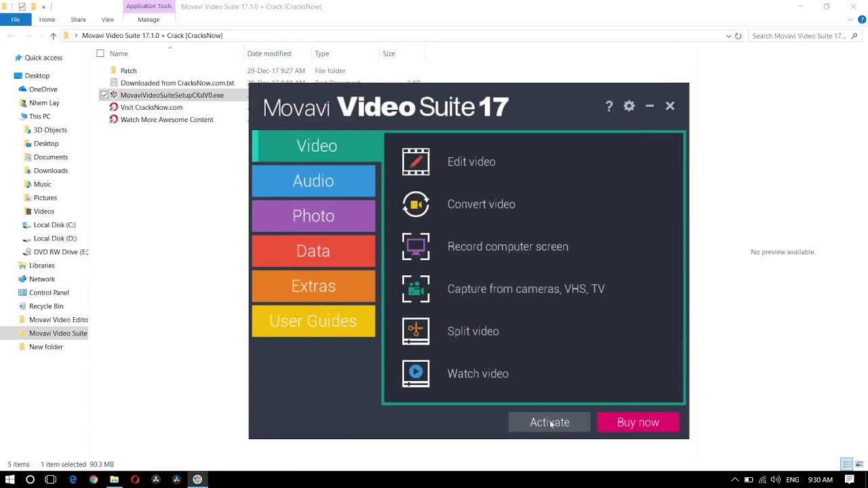Sort by the Size column header

389,54
